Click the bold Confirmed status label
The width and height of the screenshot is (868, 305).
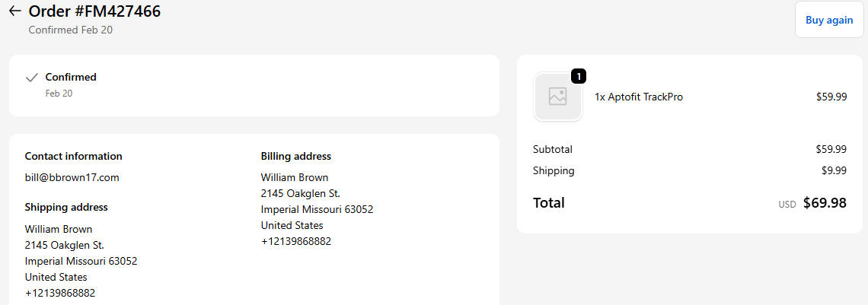(x=71, y=77)
